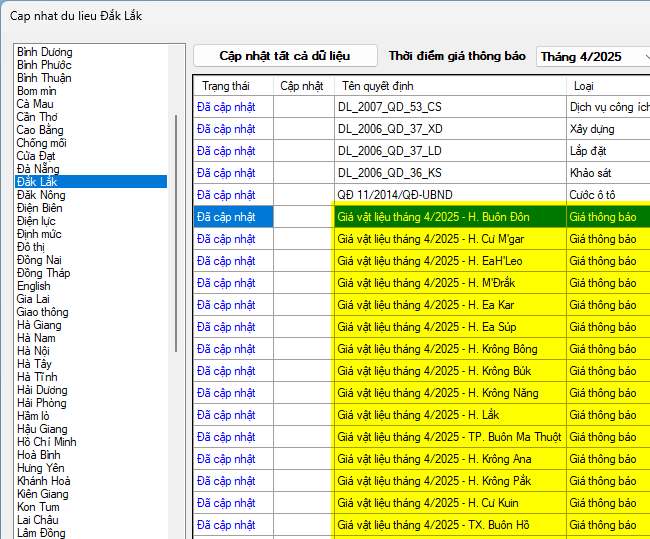Select the 'TX. Buôn Hồ' material price row
This screenshot has width=650, height=539.
[x=450, y=524]
